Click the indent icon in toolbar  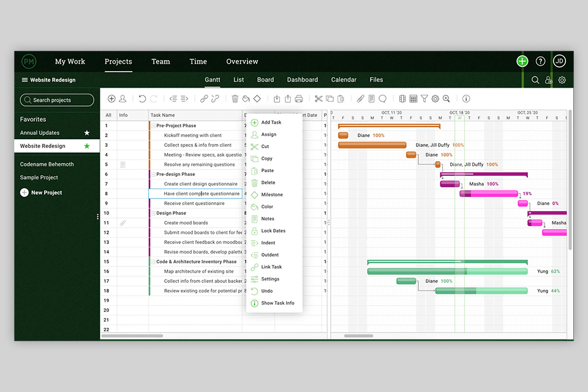[x=184, y=99]
